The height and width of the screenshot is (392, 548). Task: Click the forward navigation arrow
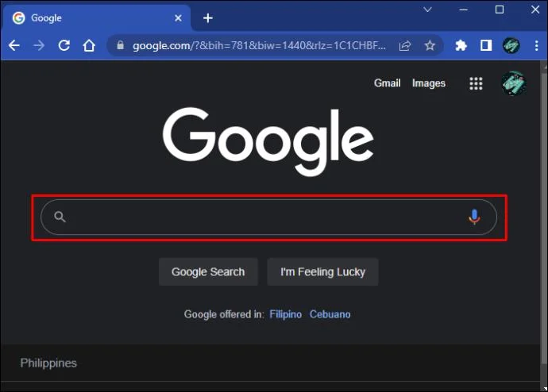39,45
